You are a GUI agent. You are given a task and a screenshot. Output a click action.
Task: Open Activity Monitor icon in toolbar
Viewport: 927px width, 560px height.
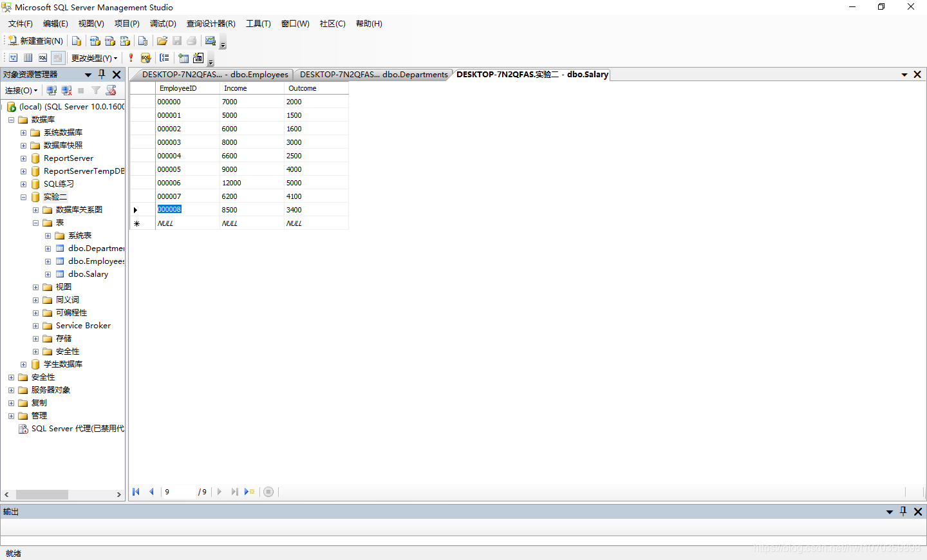coord(211,41)
